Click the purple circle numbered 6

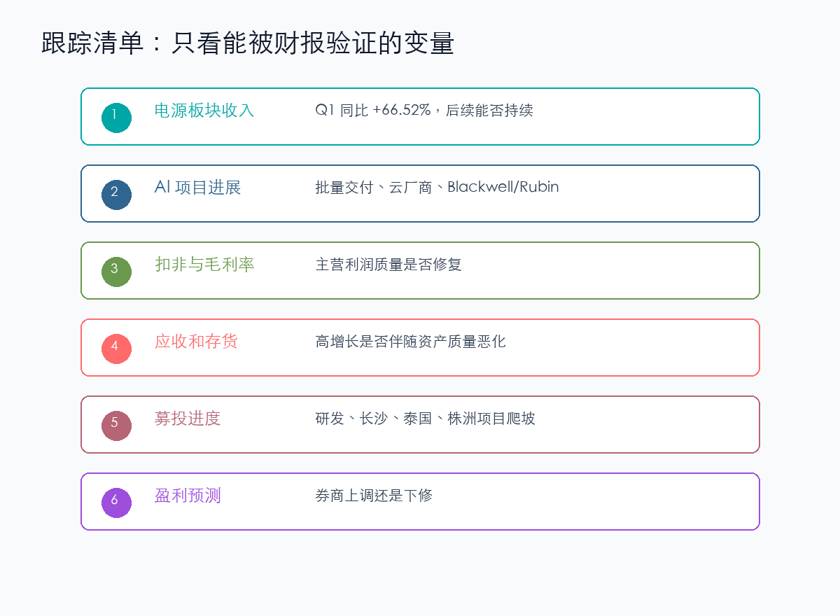coord(116,503)
